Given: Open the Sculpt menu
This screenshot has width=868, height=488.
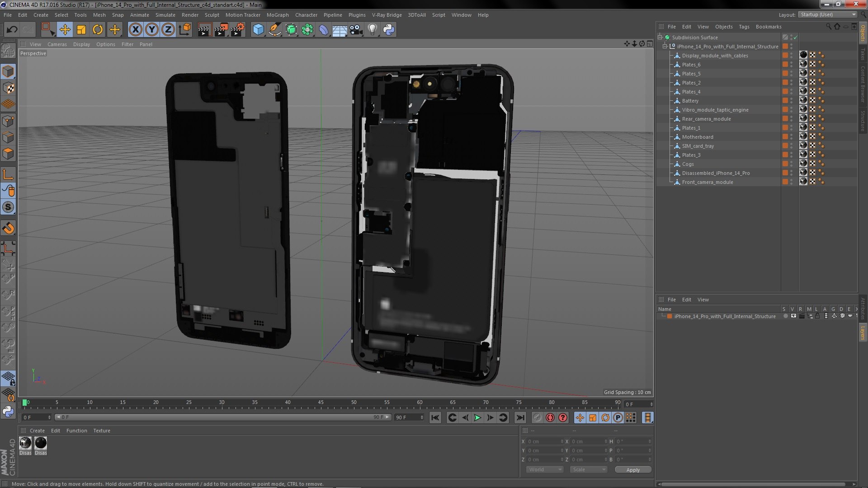Looking at the screenshot, I should tap(212, 15).
